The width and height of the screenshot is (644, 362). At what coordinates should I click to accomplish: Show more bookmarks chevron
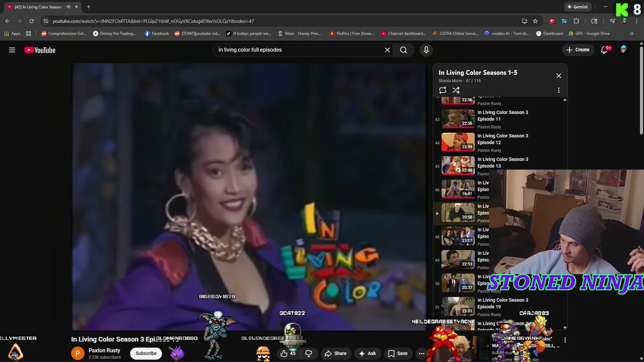[x=631, y=34]
